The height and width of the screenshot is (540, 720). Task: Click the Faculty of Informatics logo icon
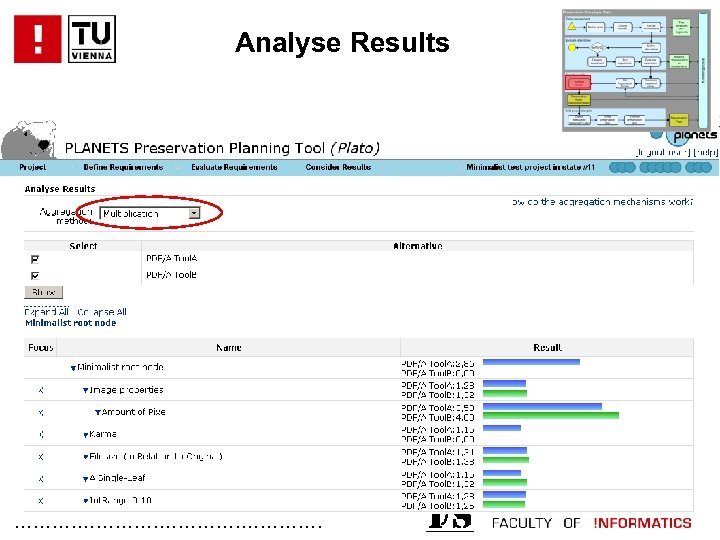coord(450,522)
